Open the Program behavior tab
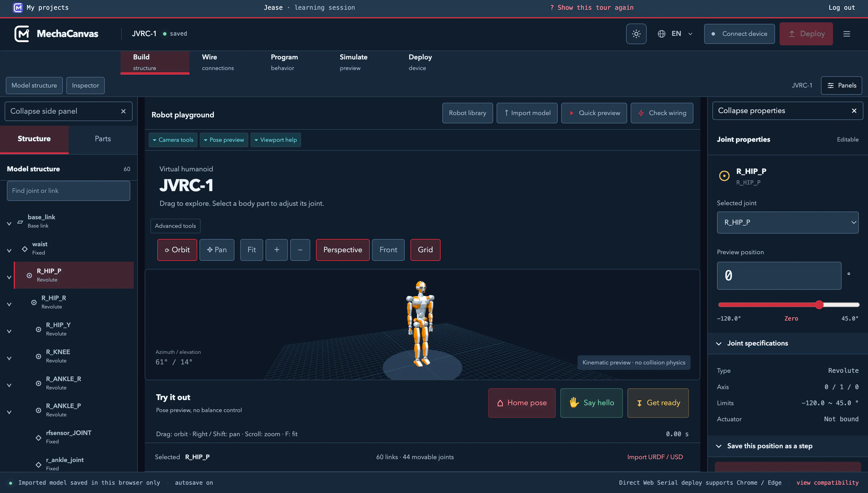Viewport: 868px width, 493px height. click(292, 62)
